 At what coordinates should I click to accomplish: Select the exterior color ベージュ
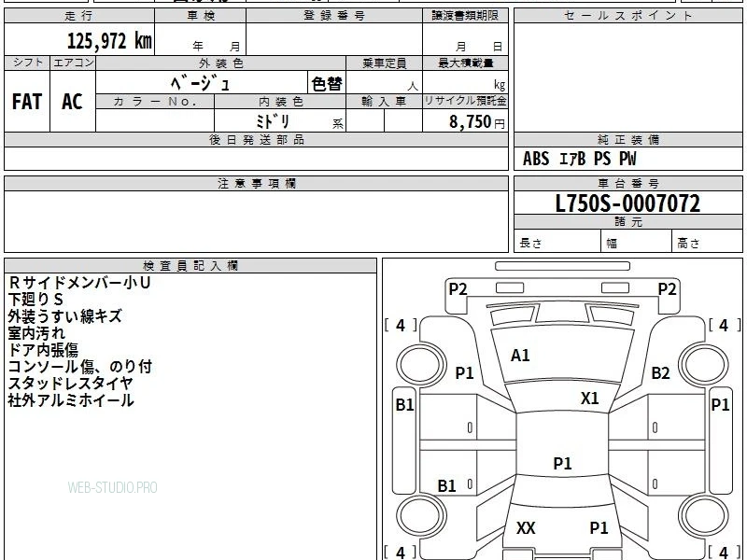[x=201, y=83]
